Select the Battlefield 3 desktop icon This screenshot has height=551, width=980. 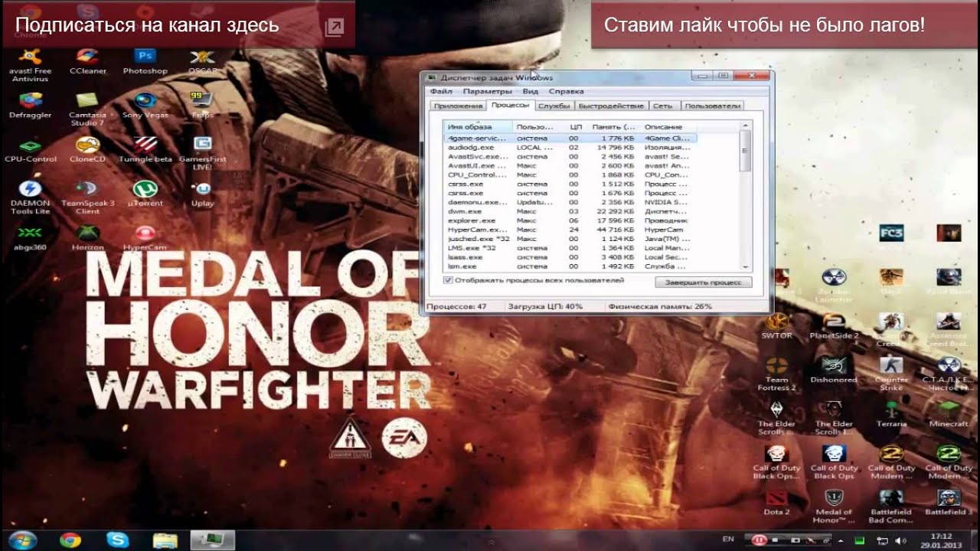[949, 502]
